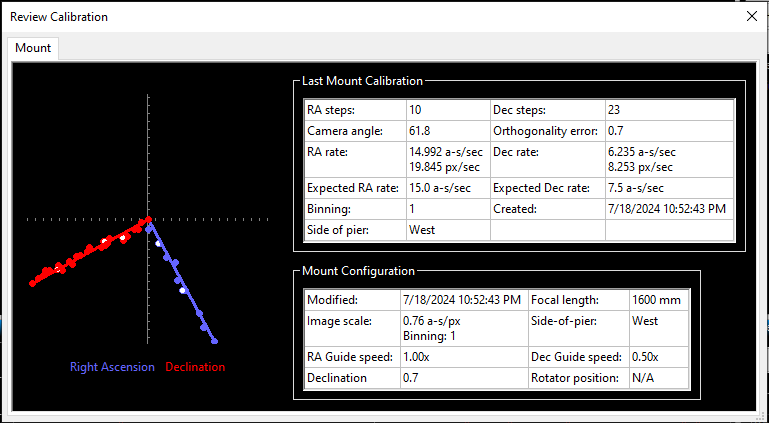Click the Side-of-pier West value in configuration
769x423 pixels.
pyautogui.click(x=659, y=328)
